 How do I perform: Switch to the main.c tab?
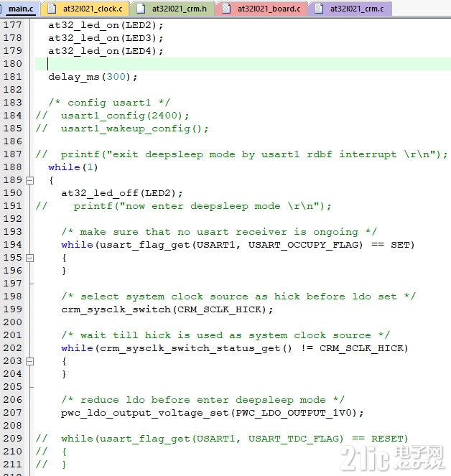pyautogui.click(x=19, y=9)
